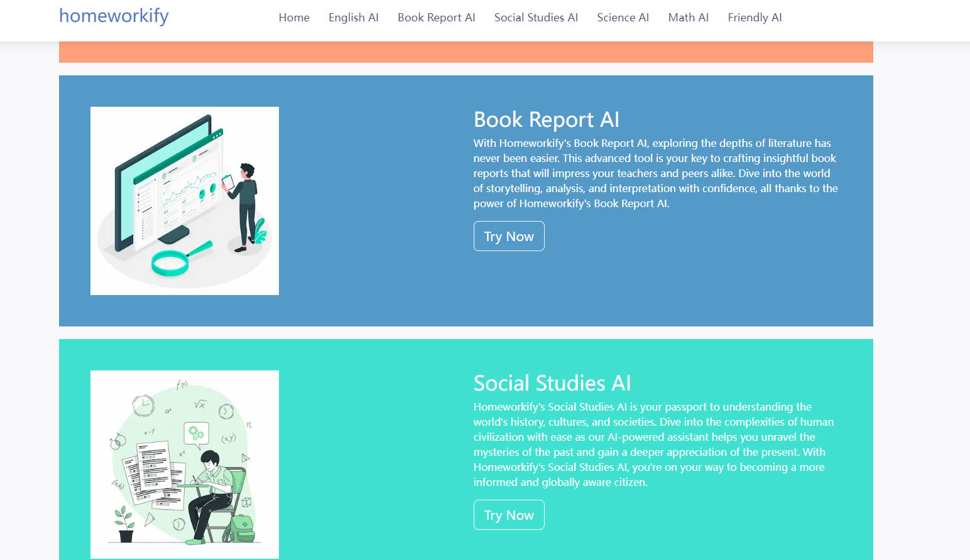Click the green backpack in the study illustration
Screen dimensions: 970x560
coord(242,527)
